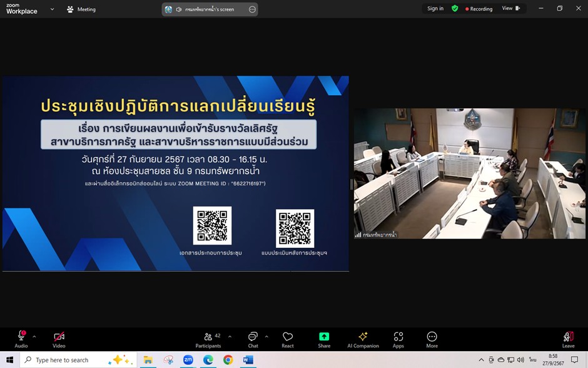Expand audio options chevron next to Audio
The image size is (588, 368).
pos(34,336)
